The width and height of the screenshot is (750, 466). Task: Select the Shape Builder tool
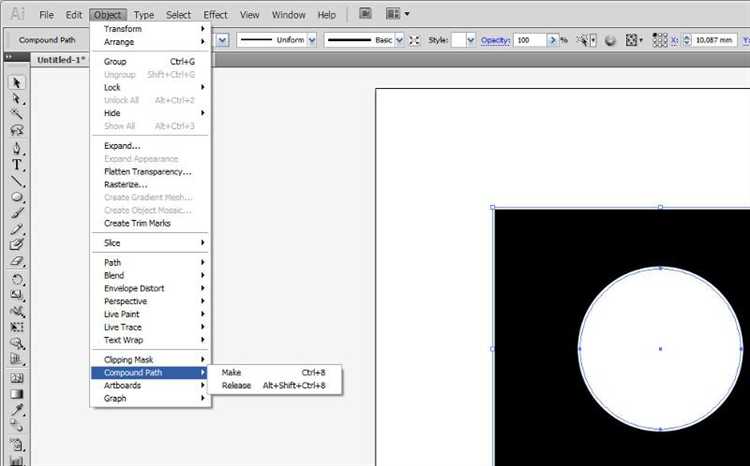point(16,344)
